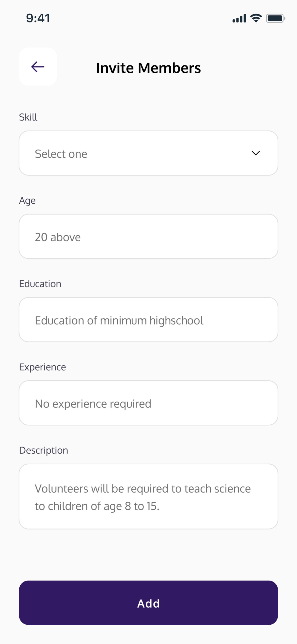This screenshot has height=644, width=297.
Task: Edit the Education minimum highschool field
Action: tap(148, 320)
